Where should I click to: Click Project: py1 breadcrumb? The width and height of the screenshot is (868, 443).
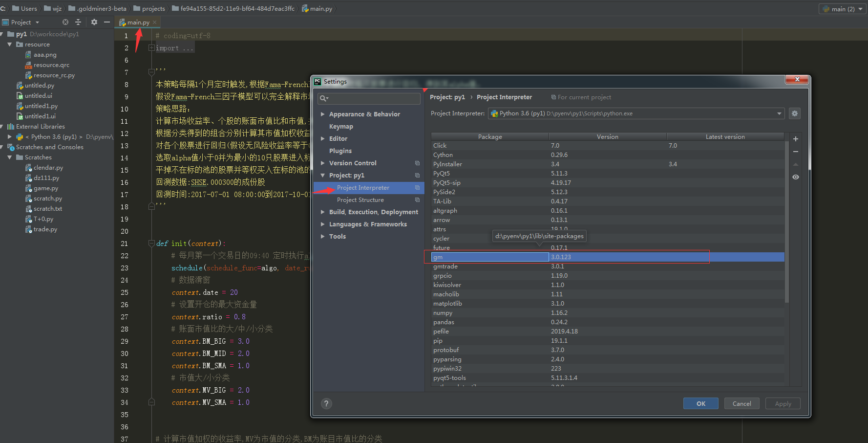(447, 97)
